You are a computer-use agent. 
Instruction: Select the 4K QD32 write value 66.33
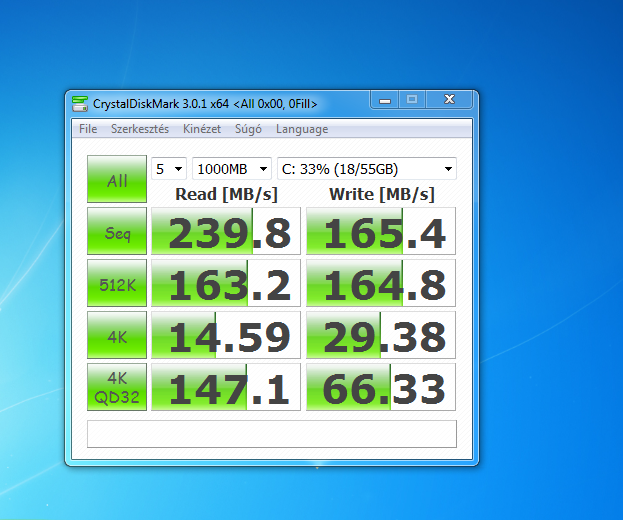381,387
